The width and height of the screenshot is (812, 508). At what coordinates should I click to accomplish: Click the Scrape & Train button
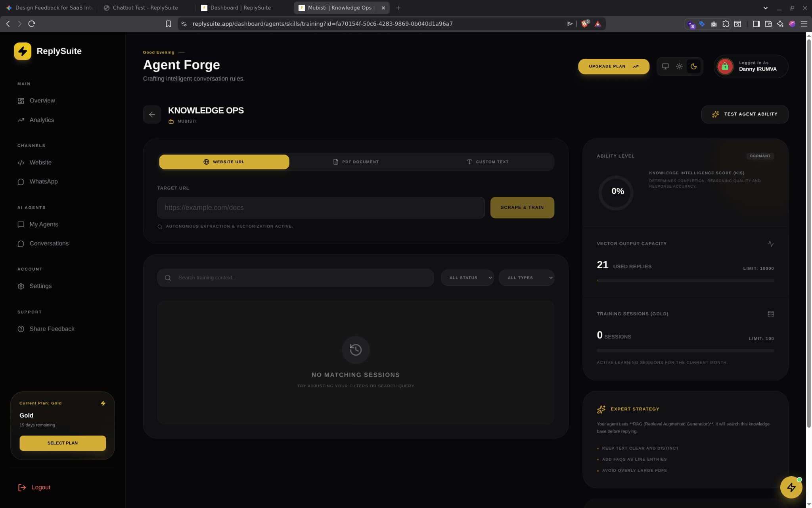pyautogui.click(x=522, y=208)
